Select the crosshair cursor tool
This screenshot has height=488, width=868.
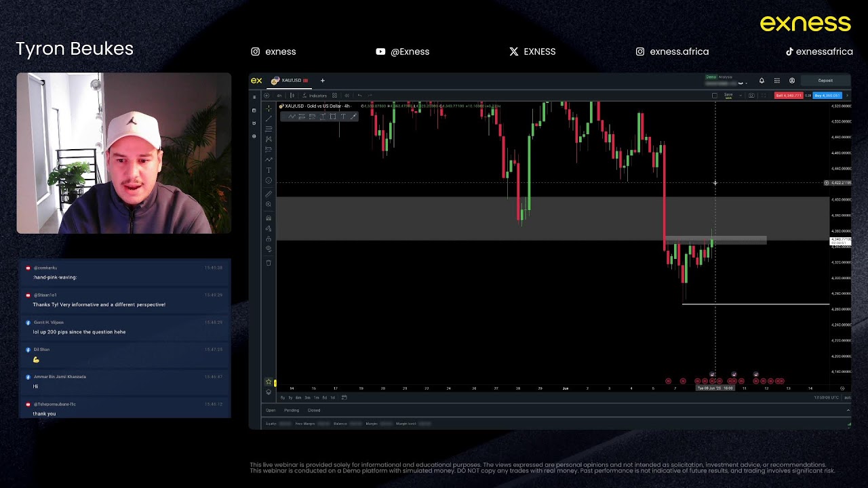[x=269, y=108]
